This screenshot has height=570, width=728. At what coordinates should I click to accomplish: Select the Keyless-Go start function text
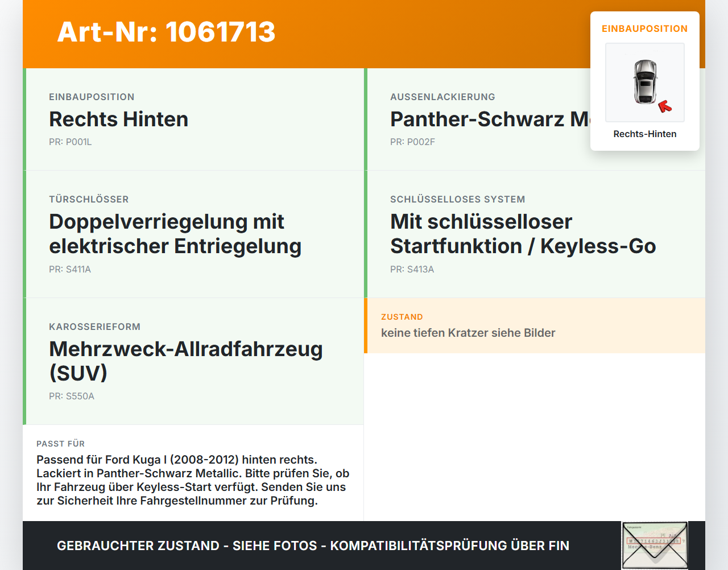coord(523,234)
